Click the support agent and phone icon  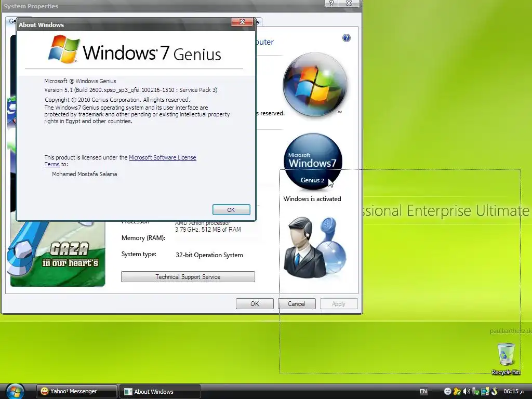click(x=314, y=247)
